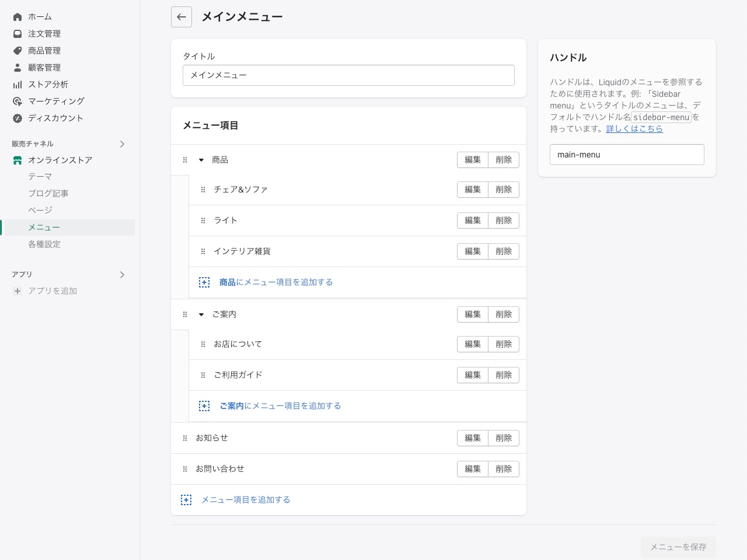
Task: Click add icon beside 商品にメニュー項目を追加する
Action: (x=204, y=282)
